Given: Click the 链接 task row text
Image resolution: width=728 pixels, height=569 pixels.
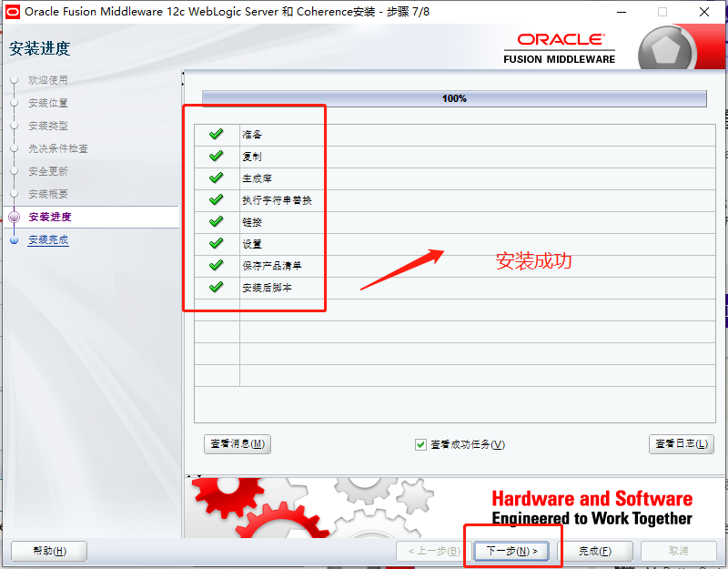Looking at the screenshot, I should [252, 222].
